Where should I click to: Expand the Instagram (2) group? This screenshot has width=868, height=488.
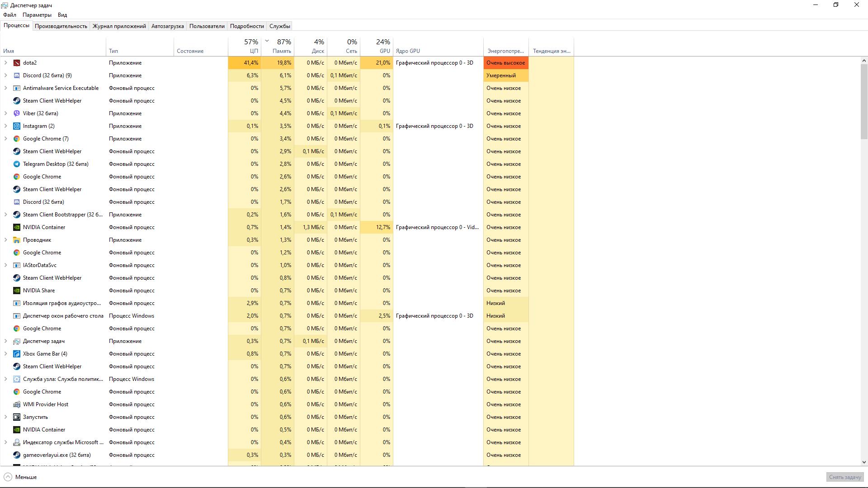(x=5, y=126)
